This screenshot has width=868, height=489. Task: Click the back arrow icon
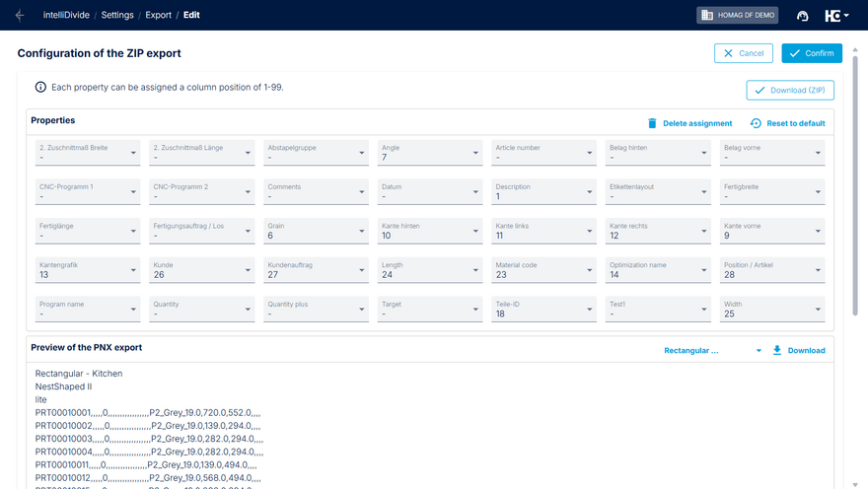tap(21, 15)
